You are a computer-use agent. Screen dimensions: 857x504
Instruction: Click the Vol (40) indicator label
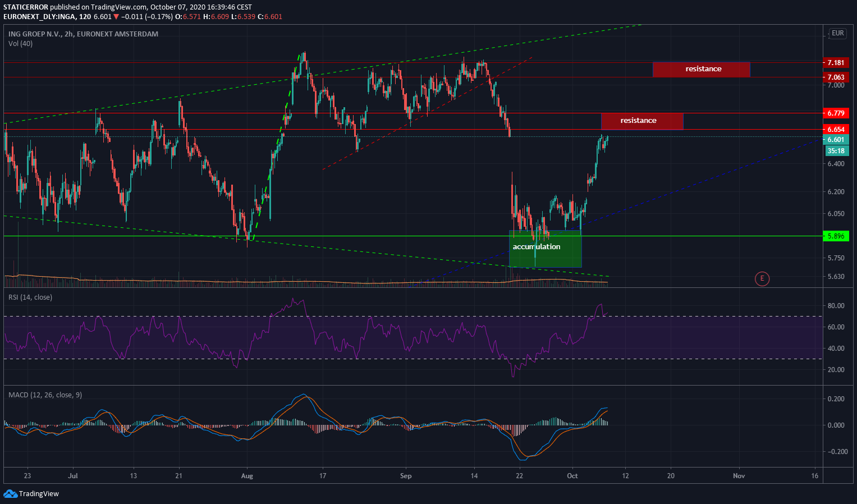tap(20, 43)
